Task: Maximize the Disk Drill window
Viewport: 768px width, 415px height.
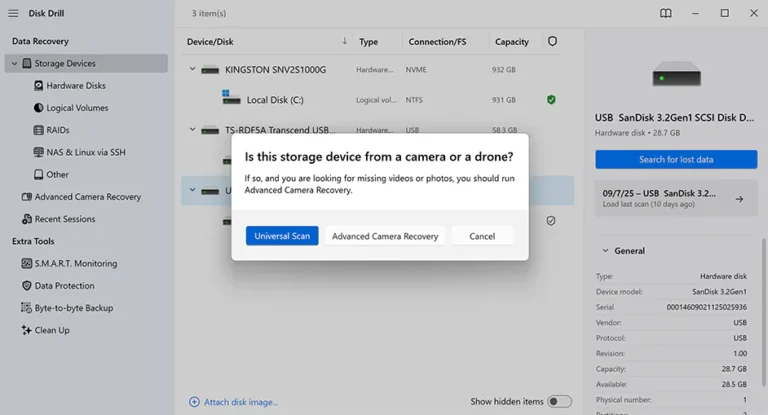Action: [724, 13]
